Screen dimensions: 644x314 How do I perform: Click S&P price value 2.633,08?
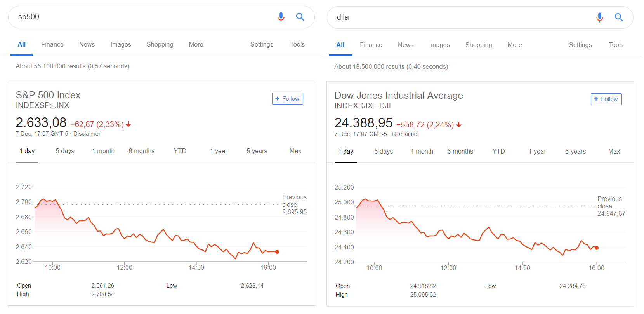[41, 122]
